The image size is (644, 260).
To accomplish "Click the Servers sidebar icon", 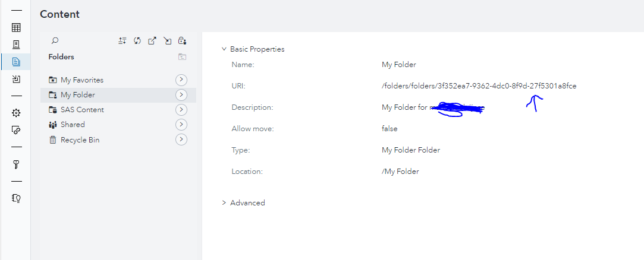I will pyautogui.click(x=16, y=44).
